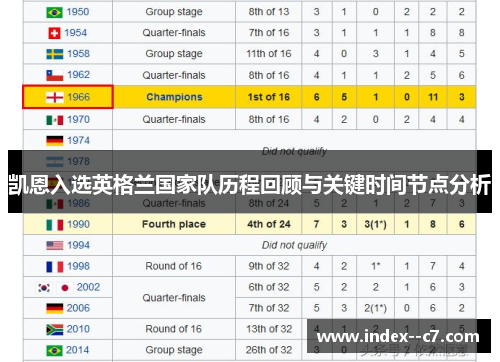Click the South Korea flag beside 2002
500x362 pixels.
44,287
